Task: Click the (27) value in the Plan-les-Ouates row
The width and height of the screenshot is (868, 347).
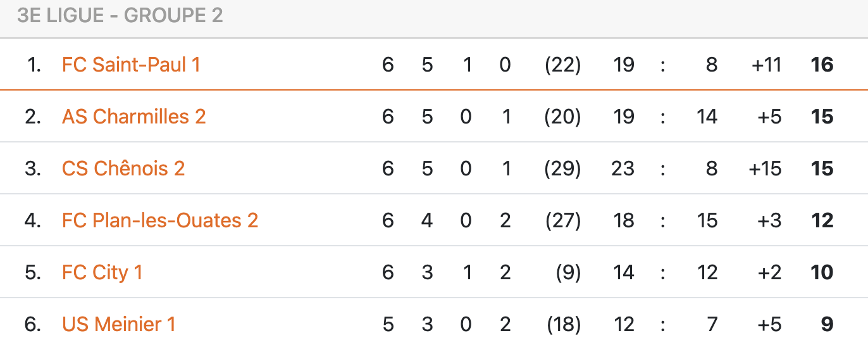Action: point(562,220)
